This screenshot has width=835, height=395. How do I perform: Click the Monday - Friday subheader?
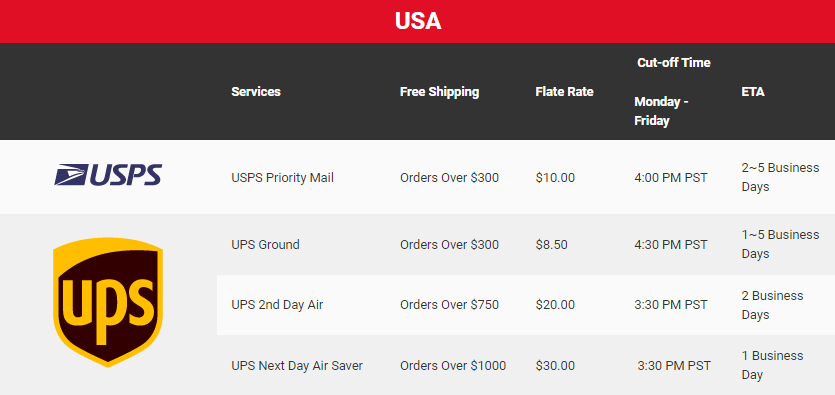point(661,111)
